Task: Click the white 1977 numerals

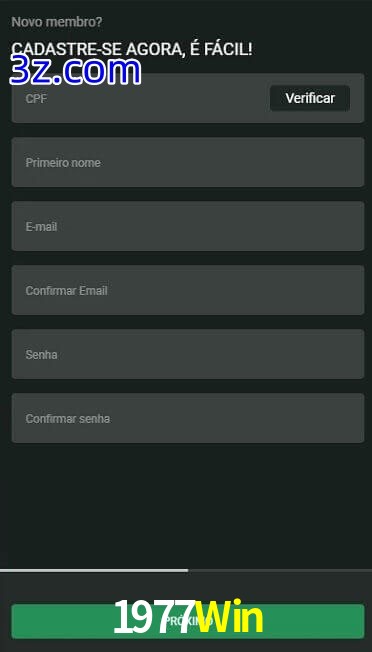Action: pyautogui.click(x=154, y=618)
